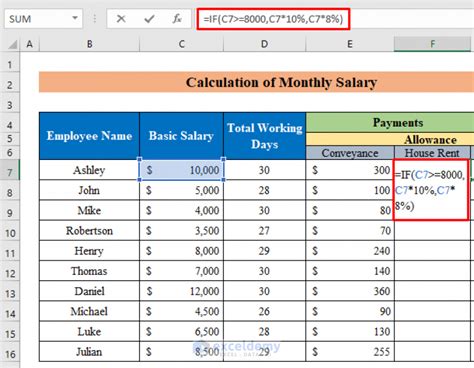
Task: Select Daniel's 12,000 basic salary cell
Action: tap(181, 291)
